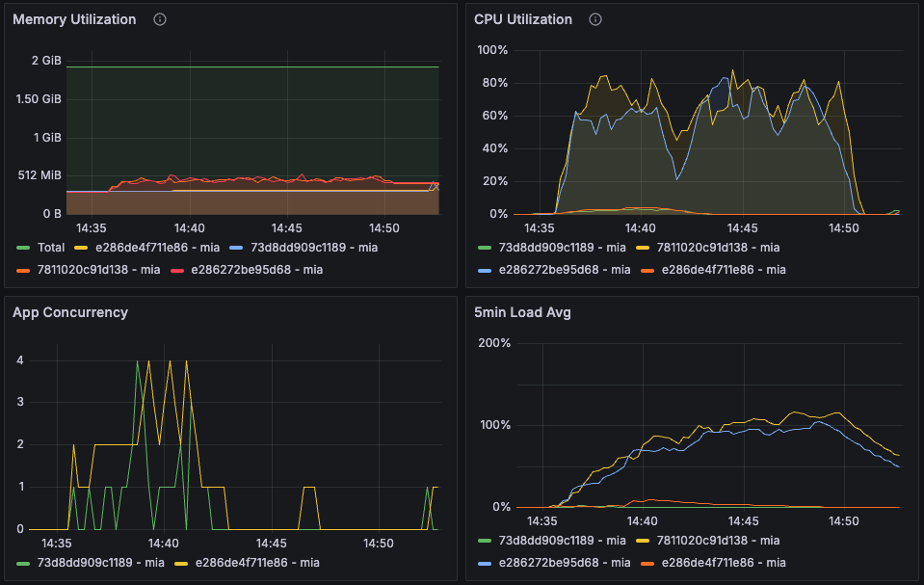The height and width of the screenshot is (585, 924).
Task: Click the 14:45 point on CPU Utilization graph
Action: pos(741,145)
